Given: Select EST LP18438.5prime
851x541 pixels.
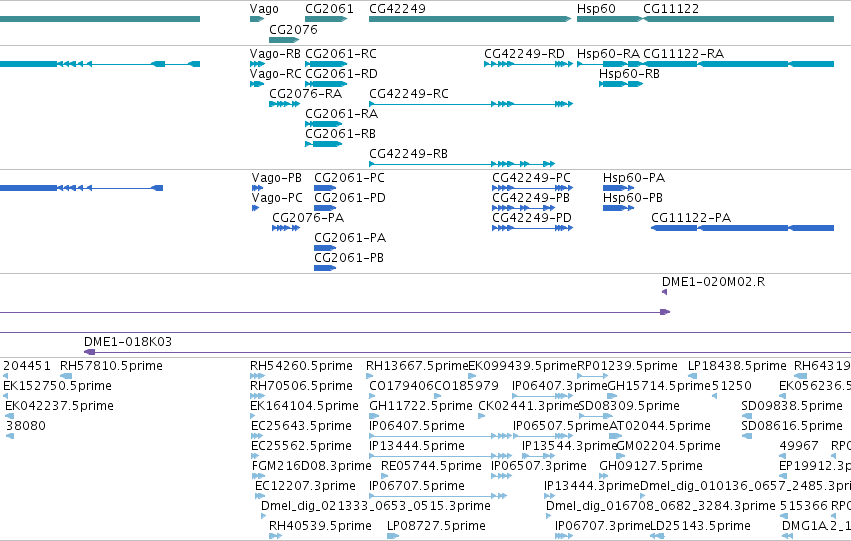Looking at the screenshot, I should click(x=737, y=366).
